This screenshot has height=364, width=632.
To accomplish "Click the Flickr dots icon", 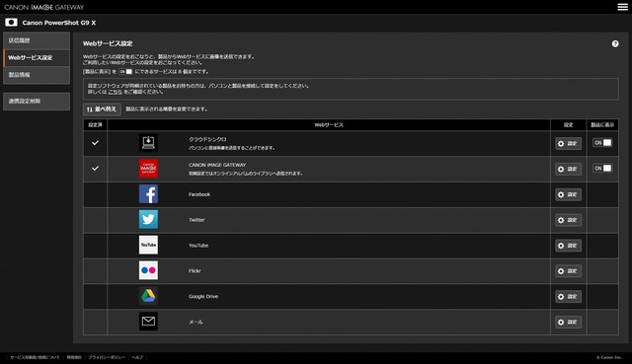I will point(148,270).
